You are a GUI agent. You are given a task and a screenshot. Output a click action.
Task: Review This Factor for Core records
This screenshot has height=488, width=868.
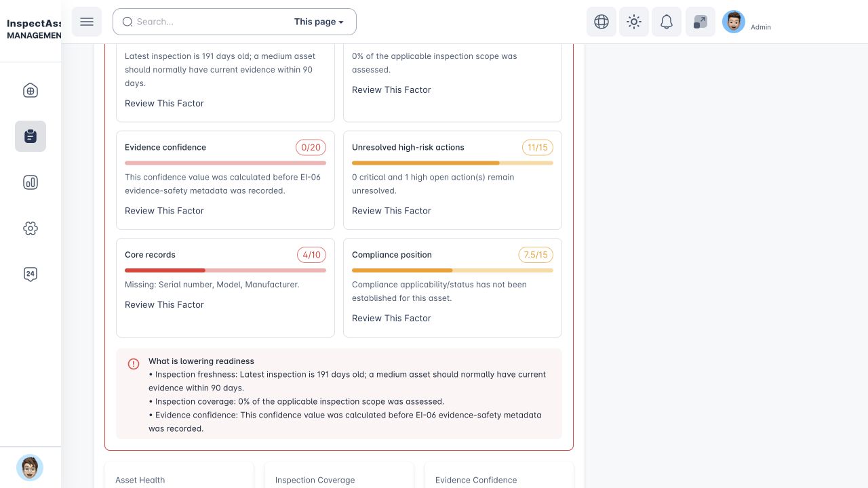click(x=164, y=305)
